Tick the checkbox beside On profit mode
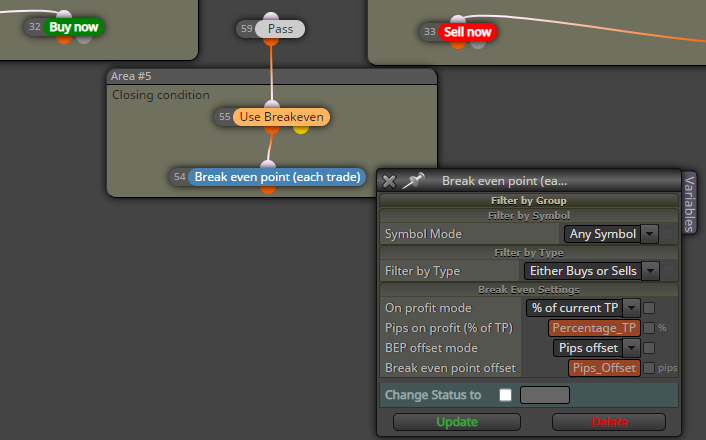 pyautogui.click(x=649, y=308)
